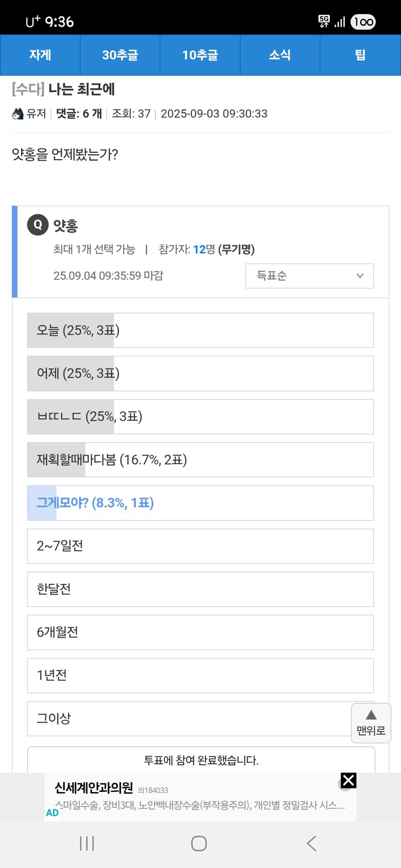Tap the Android back navigation arrow
The image size is (401, 868).
(311, 843)
